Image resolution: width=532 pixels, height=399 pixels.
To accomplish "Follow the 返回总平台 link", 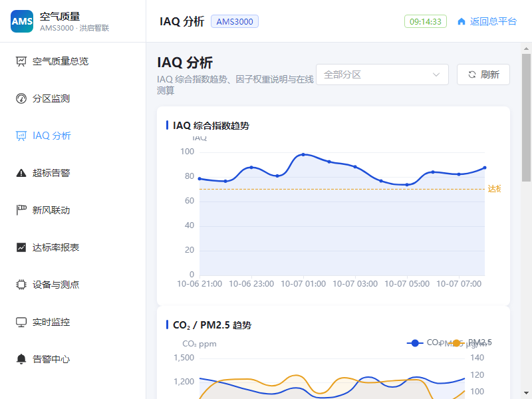I will (487, 22).
